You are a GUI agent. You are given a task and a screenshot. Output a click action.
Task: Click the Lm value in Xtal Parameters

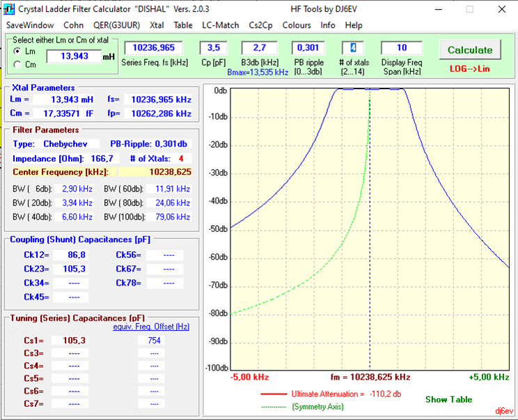tap(64, 100)
